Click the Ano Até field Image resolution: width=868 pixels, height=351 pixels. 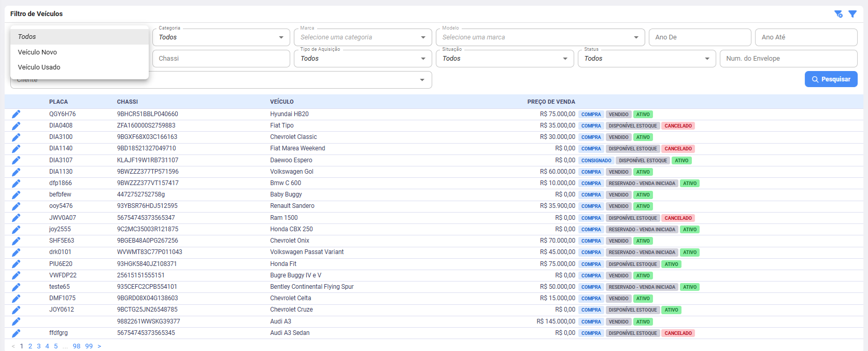(806, 37)
